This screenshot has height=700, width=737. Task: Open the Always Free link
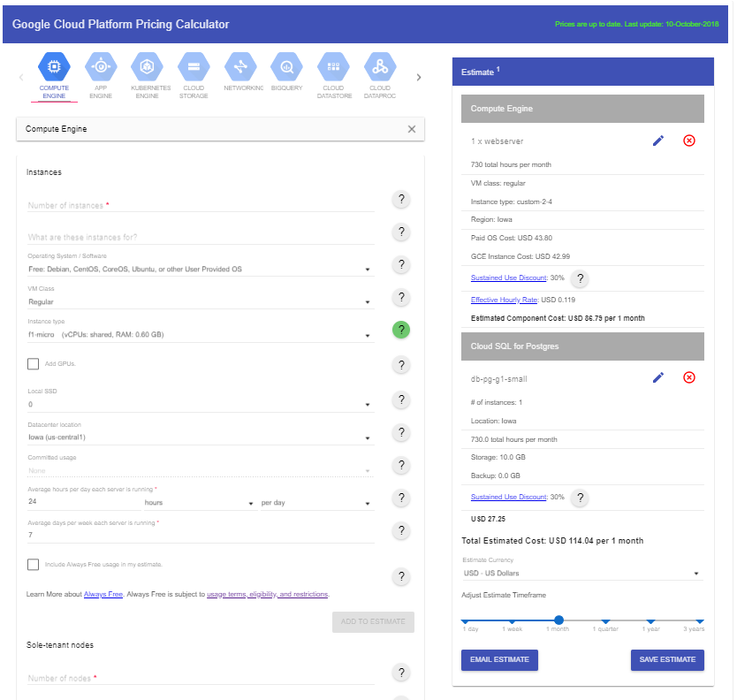coord(103,594)
